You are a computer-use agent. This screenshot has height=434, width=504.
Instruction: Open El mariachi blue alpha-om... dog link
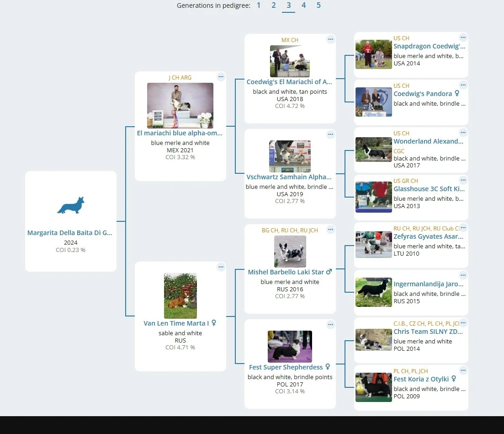[x=180, y=133]
